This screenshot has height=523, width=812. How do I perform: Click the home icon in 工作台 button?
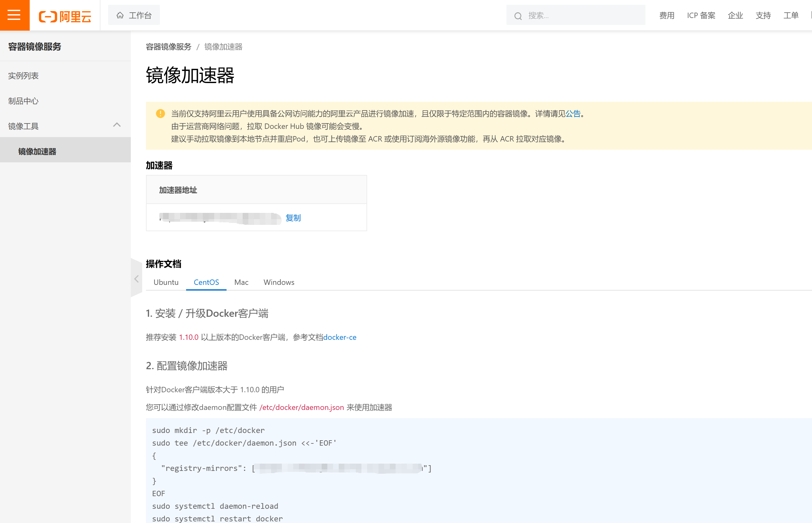tap(120, 15)
